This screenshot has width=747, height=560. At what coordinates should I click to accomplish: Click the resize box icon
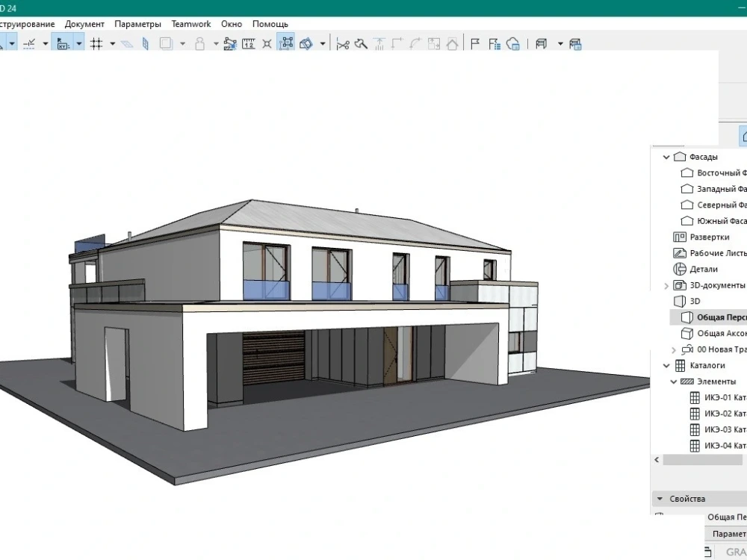coord(433,44)
